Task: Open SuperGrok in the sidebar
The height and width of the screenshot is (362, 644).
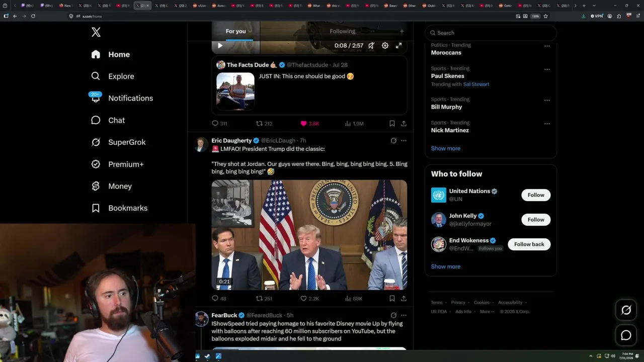Action: 118,142
